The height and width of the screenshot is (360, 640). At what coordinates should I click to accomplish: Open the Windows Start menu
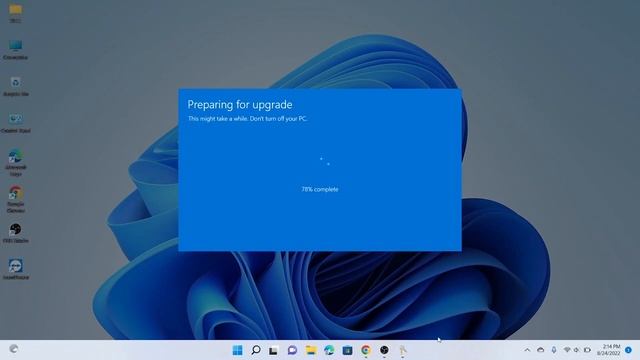pos(237,350)
